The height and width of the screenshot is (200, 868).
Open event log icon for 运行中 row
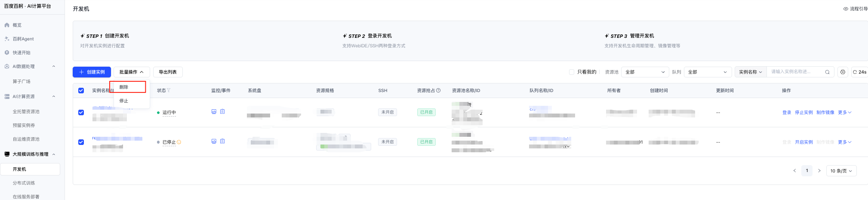(x=222, y=111)
